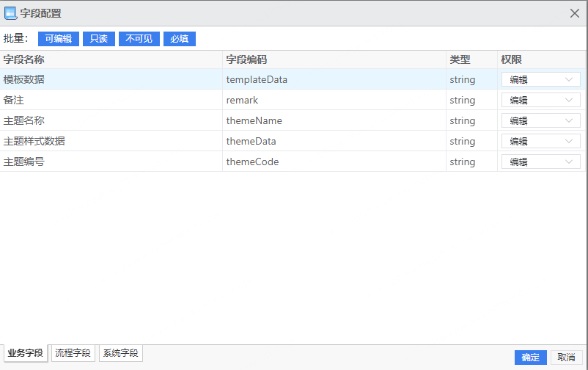
Task: Cancel with the 取消 button
Action: [x=566, y=358]
